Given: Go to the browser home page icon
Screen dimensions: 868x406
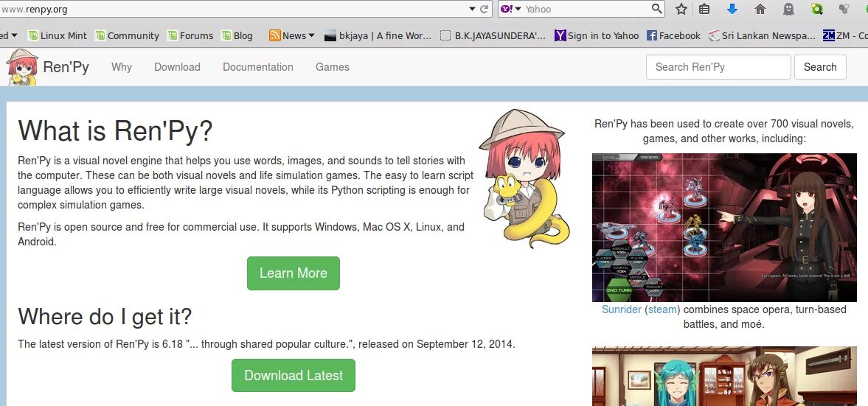Looking at the screenshot, I should point(760,9).
